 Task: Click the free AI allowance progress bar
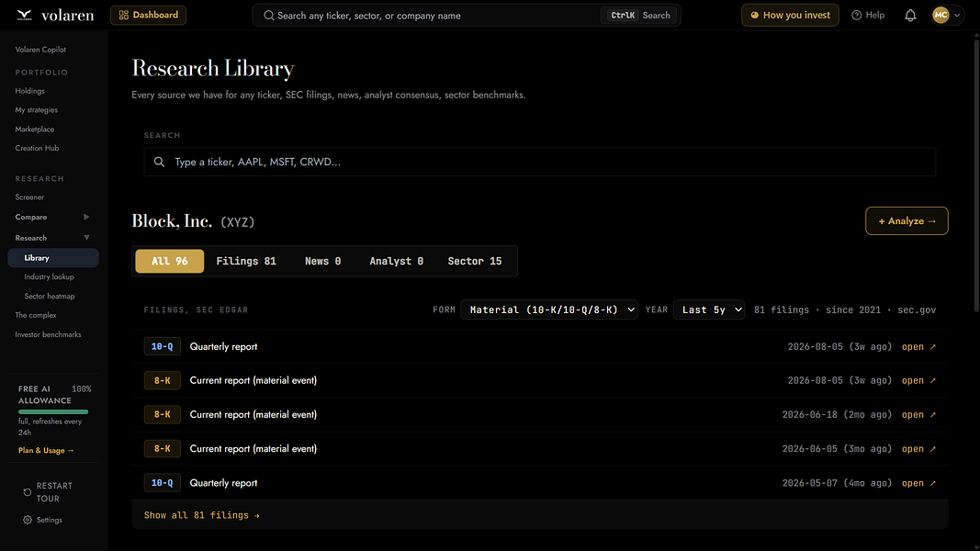coord(53,411)
